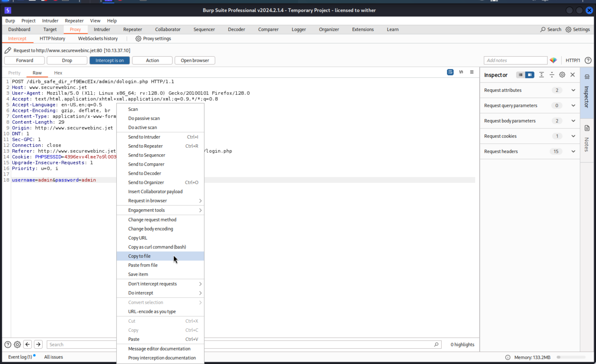Click the memory usage slider bar

pyautogui.click(x=571, y=357)
